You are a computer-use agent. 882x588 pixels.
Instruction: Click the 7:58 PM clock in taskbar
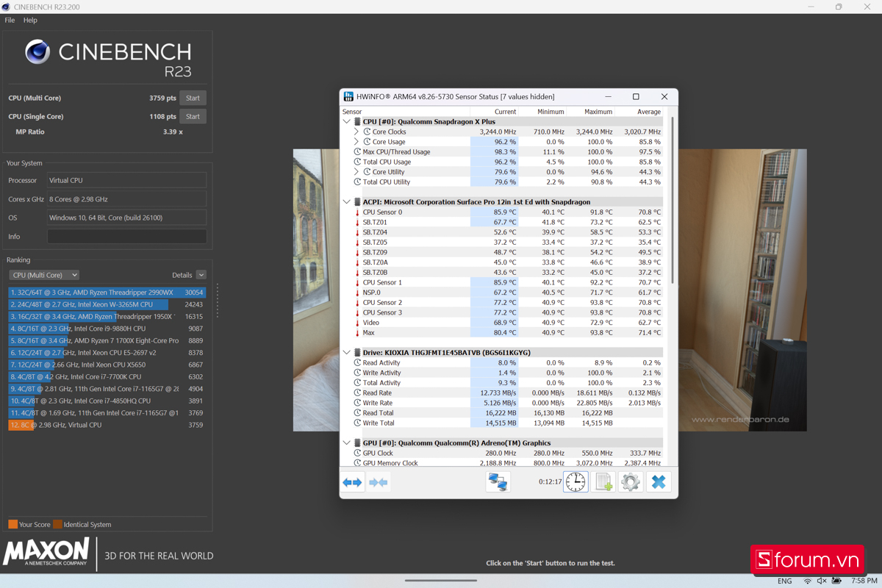coord(865,581)
